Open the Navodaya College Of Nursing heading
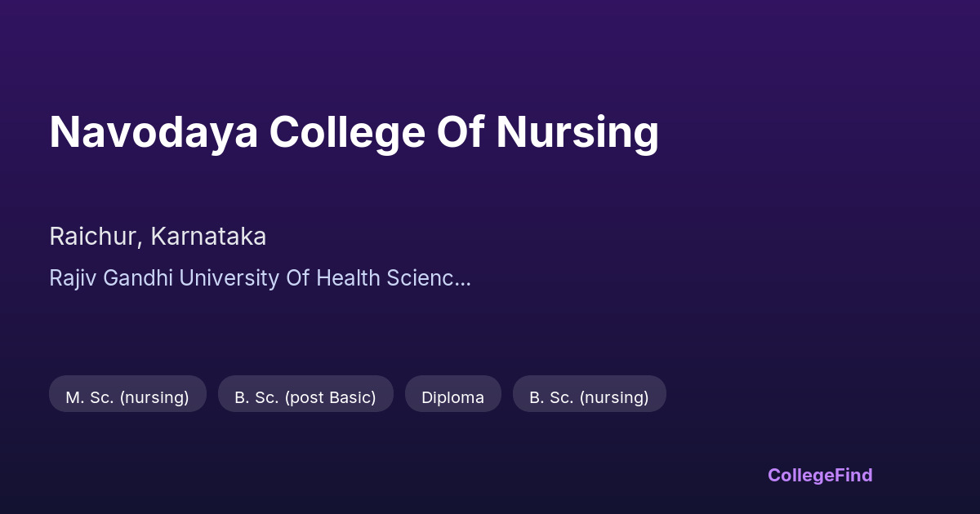The width and height of the screenshot is (980, 514). 354,132
